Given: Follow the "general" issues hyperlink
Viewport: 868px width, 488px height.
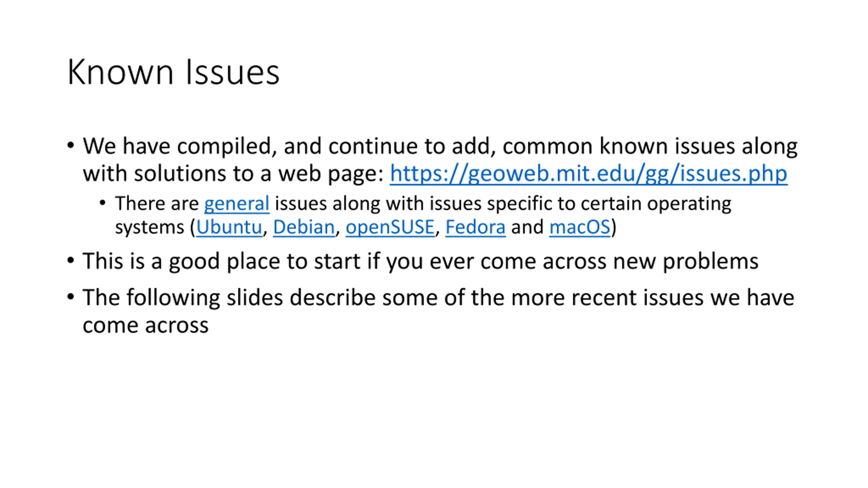Looking at the screenshot, I should click(x=237, y=204).
